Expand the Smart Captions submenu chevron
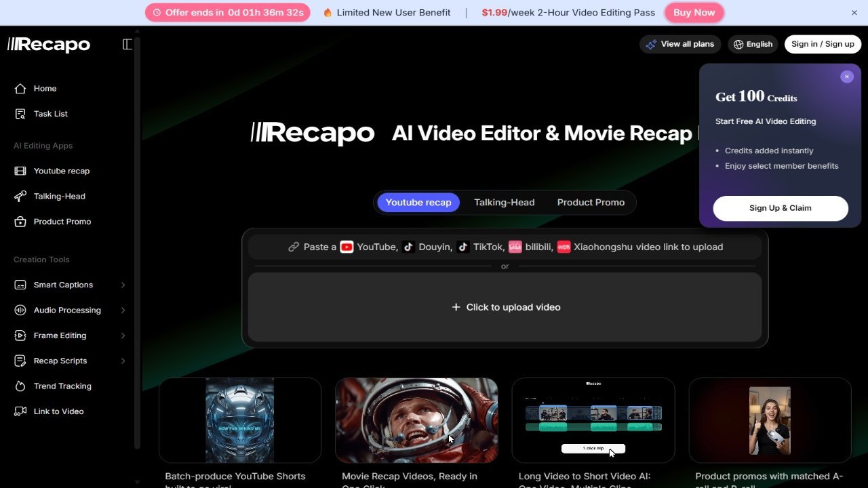Viewport: 868px width, 488px height. (x=123, y=285)
